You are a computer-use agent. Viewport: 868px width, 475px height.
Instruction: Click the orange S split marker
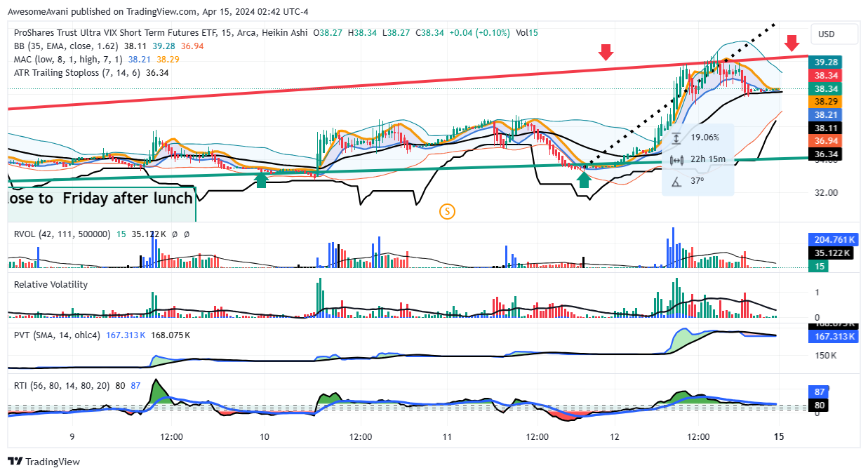(448, 210)
